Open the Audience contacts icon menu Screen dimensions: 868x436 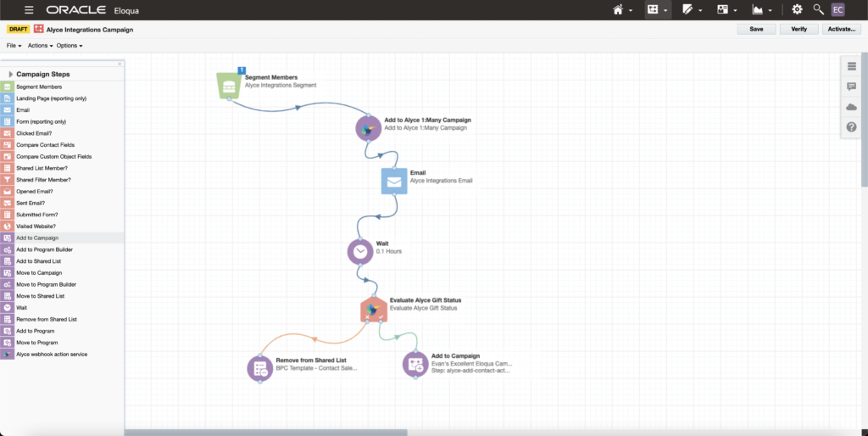tap(726, 10)
